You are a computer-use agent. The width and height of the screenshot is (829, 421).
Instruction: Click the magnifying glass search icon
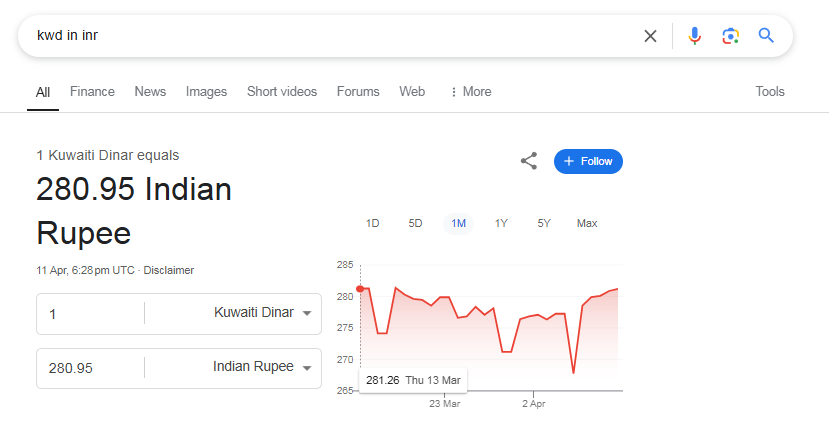click(x=766, y=35)
